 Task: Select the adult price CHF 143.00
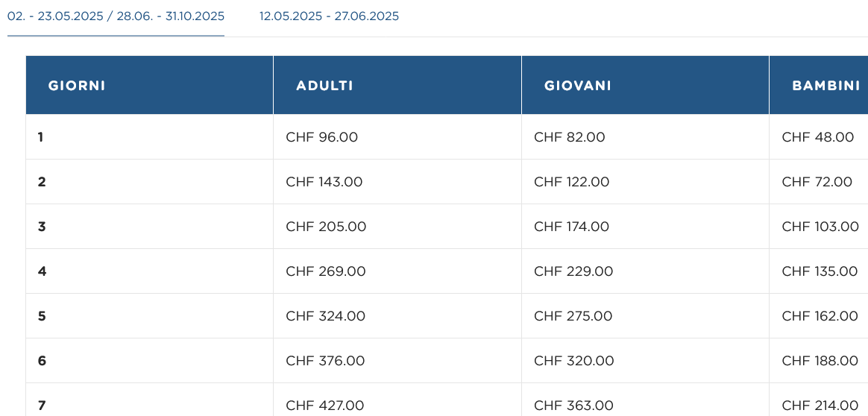324,182
